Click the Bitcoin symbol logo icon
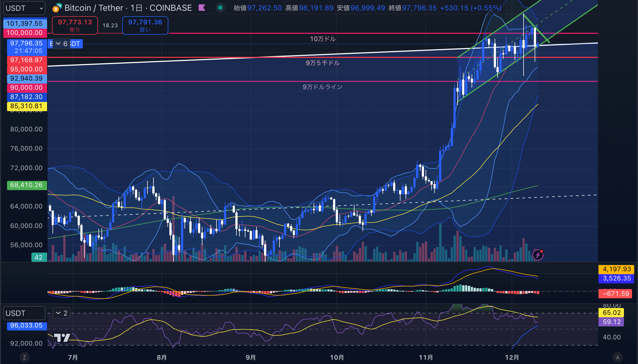The image size is (638, 364). 57,8
